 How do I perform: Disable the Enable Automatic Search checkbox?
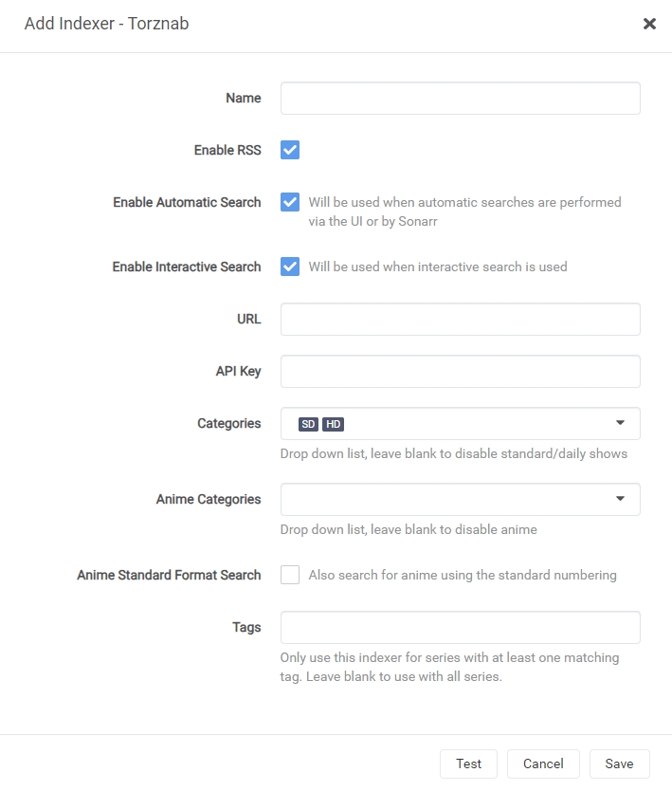[290, 202]
